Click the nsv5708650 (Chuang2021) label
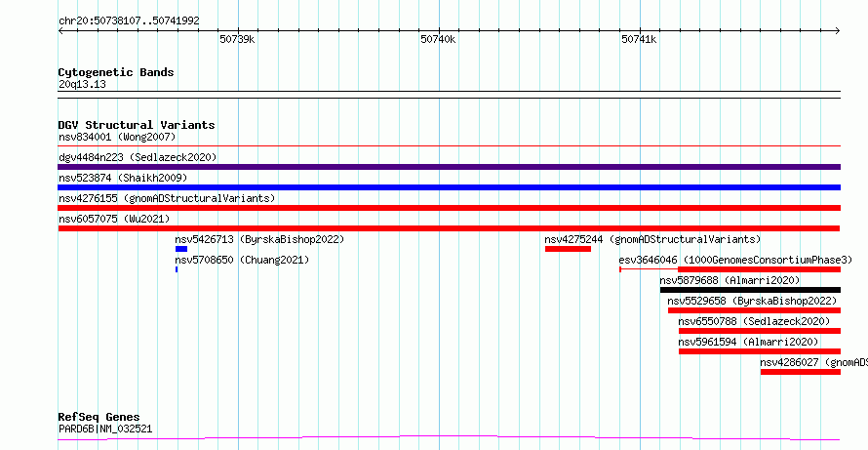This screenshot has width=868, height=450. [242, 260]
